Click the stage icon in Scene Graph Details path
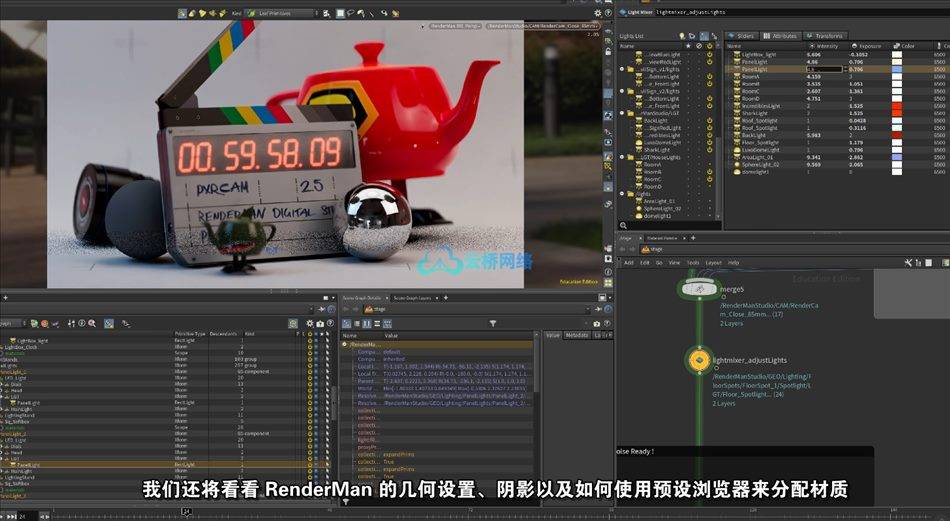 coord(367,309)
